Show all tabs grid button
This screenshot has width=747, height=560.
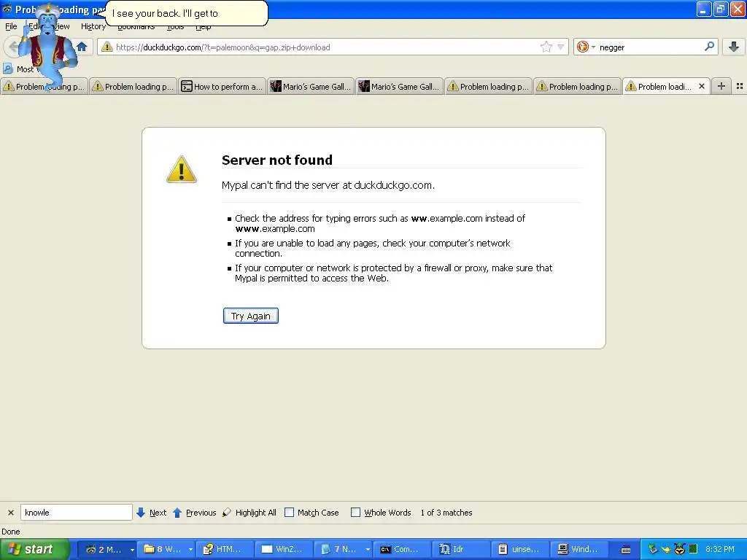(x=740, y=86)
